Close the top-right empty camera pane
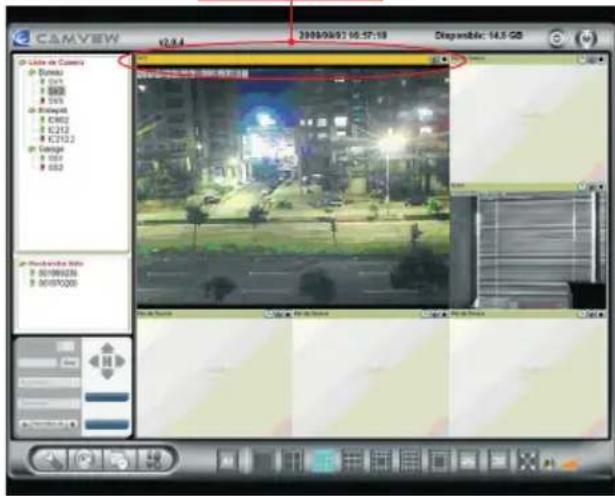615x496 pixels. [x=601, y=60]
